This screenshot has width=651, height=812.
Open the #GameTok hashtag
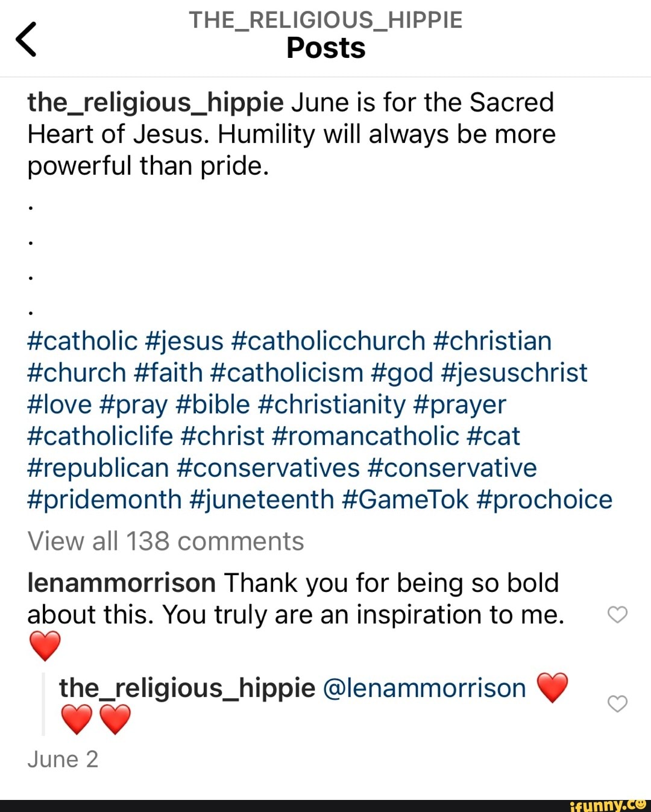click(x=404, y=500)
